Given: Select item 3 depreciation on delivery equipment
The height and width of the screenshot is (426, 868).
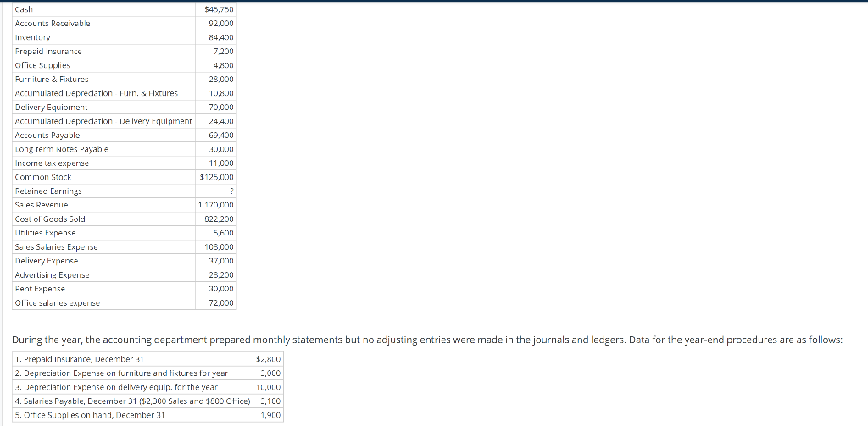Looking at the screenshot, I should tap(117, 387).
